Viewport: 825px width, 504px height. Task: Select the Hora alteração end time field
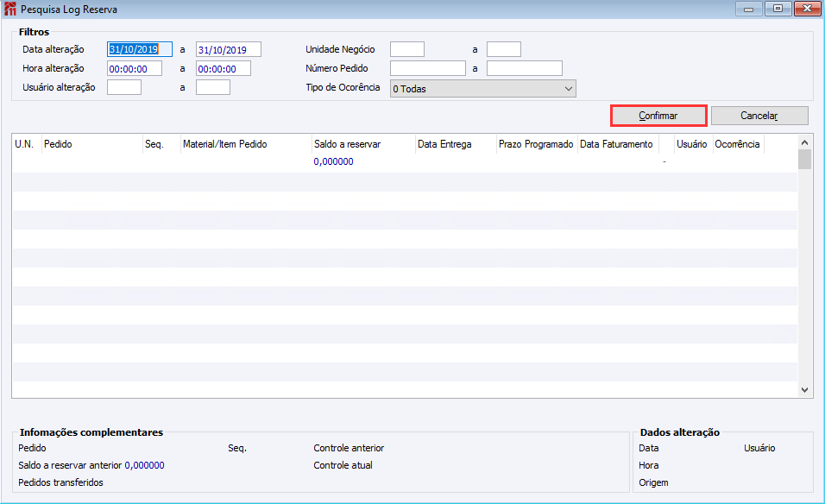tap(224, 68)
